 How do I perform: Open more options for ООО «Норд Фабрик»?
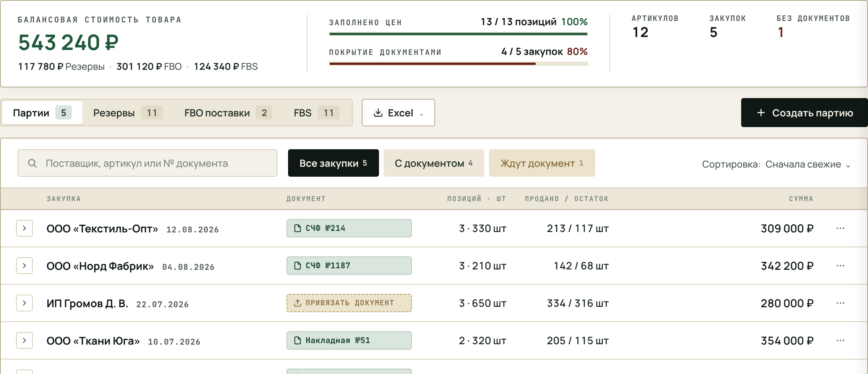point(840,266)
